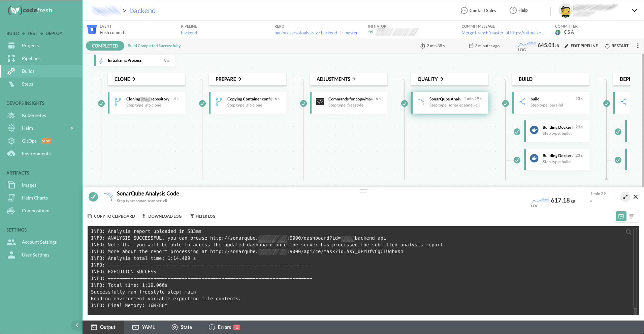Open the user account dropdown menu
Screen dimensions: 644x334
[x=634, y=10]
